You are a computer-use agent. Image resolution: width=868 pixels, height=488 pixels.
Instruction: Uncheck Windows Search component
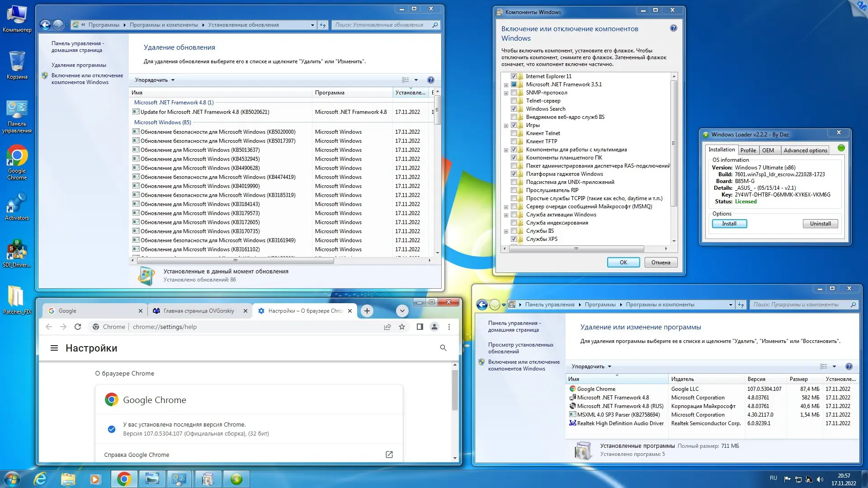[514, 109]
